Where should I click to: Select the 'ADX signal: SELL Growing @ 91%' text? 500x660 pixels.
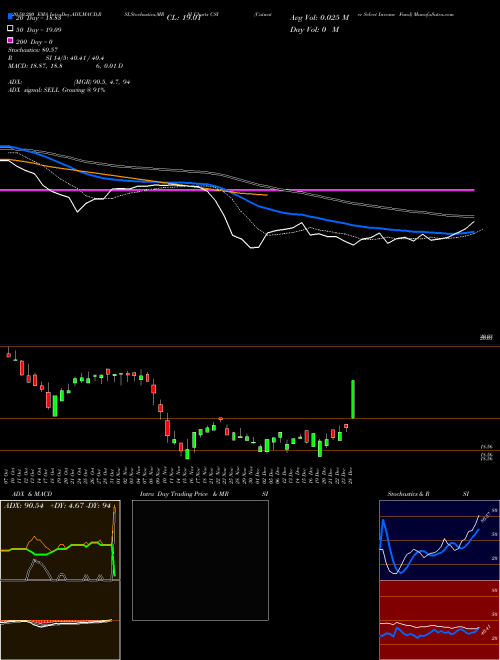(x=56, y=90)
